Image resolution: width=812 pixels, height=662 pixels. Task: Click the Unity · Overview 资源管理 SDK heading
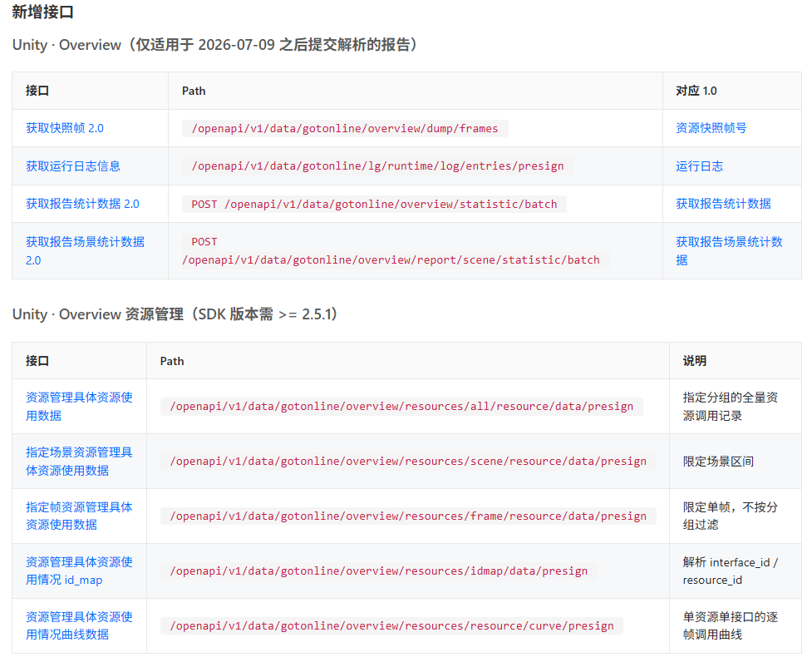[175, 314]
